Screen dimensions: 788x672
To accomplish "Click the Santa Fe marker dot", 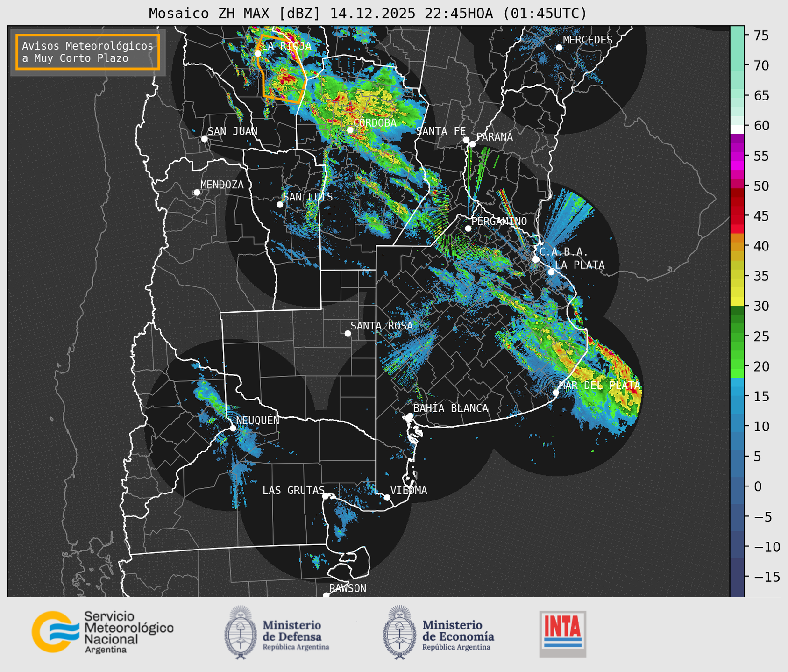I will coord(466,140).
